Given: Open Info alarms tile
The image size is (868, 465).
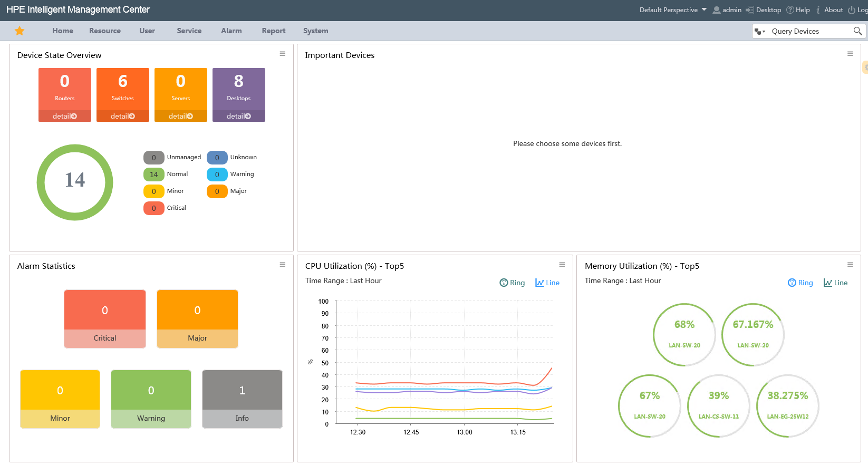Looking at the screenshot, I should click(242, 399).
